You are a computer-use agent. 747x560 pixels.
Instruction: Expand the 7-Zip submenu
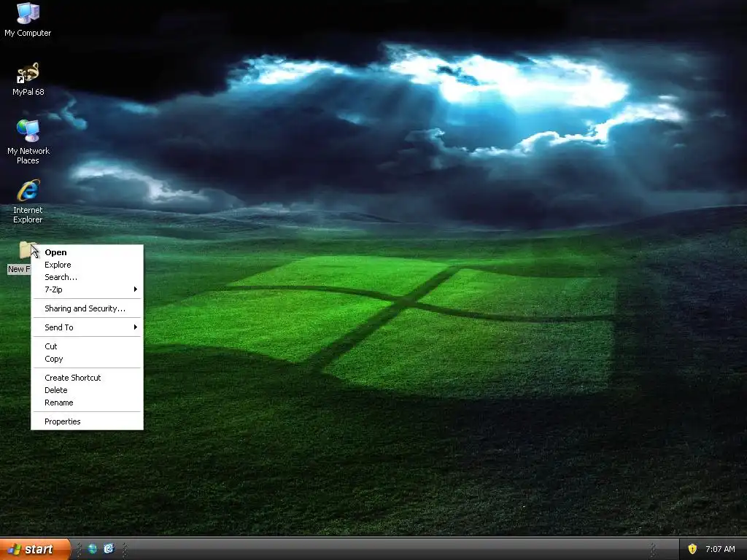tap(88, 289)
